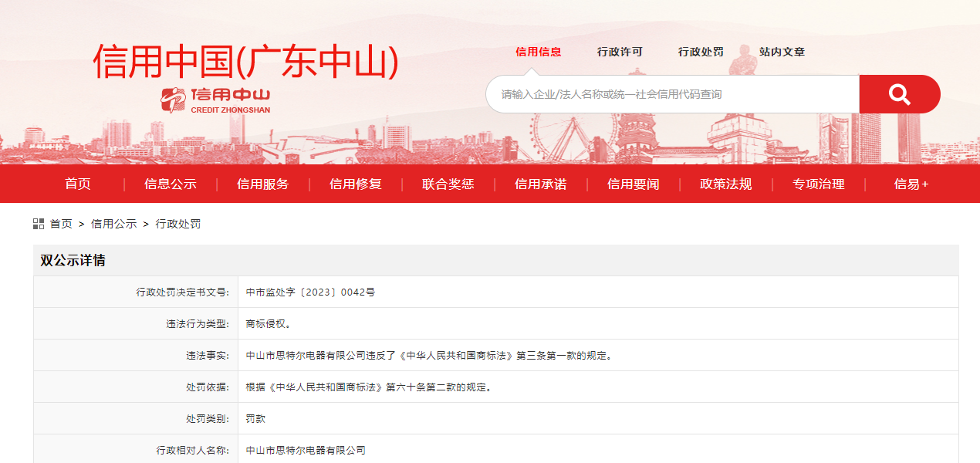Select the 站内文章 search tab

click(782, 52)
